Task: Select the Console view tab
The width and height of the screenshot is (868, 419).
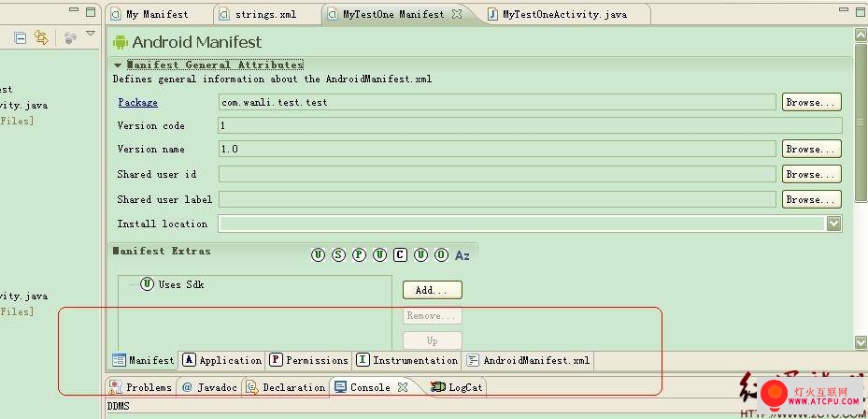Action: pos(363,387)
